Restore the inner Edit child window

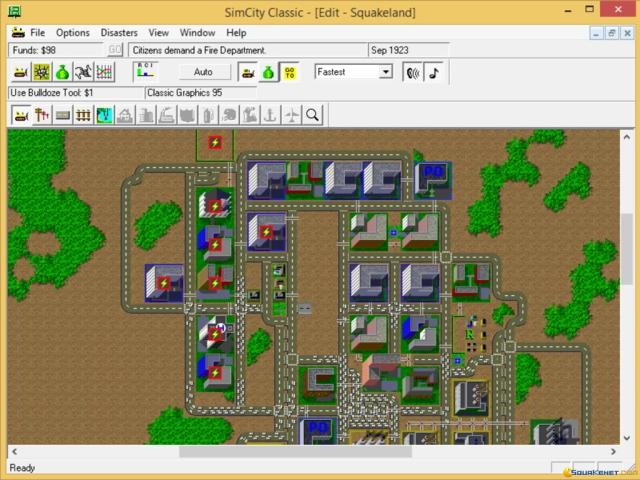pyautogui.click(x=611, y=33)
